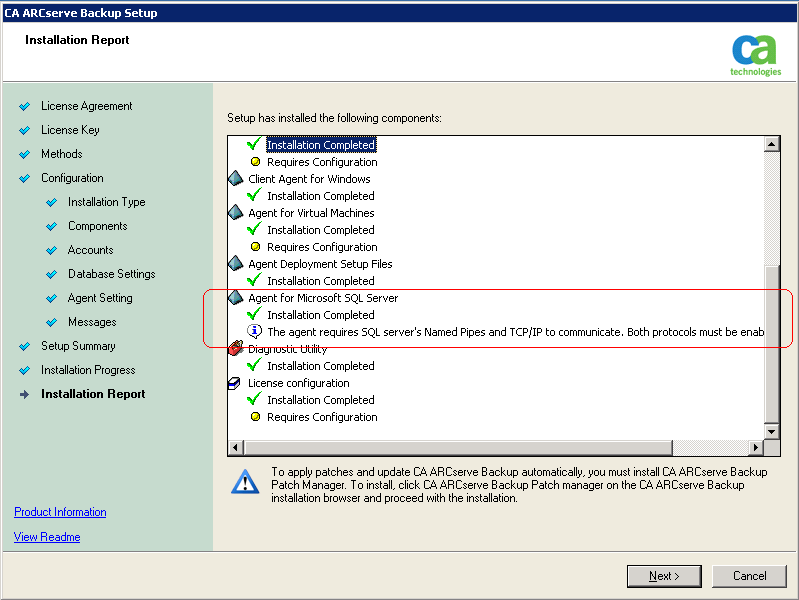
Task: Open the View Readme link
Action: pyautogui.click(x=47, y=537)
